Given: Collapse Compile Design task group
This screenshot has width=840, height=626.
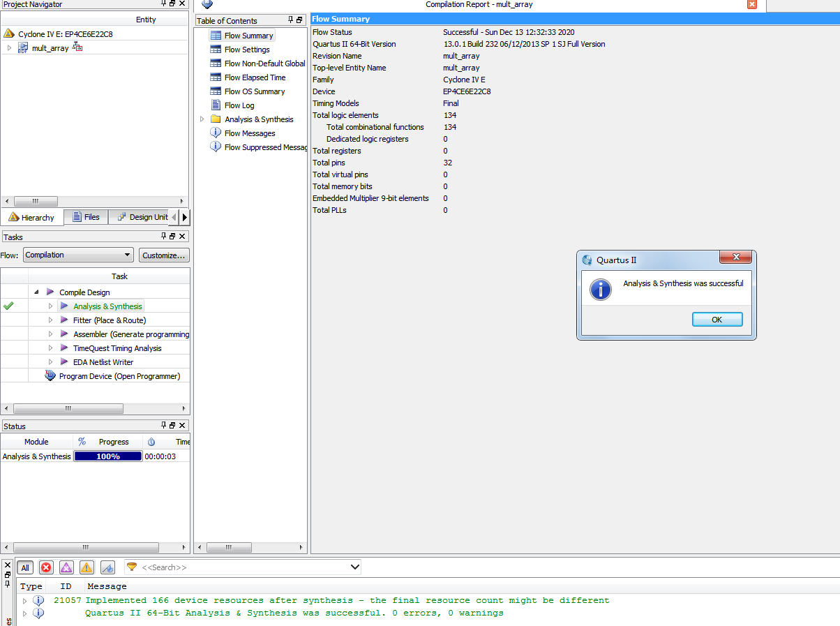Looking at the screenshot, I should pos(36,292).
